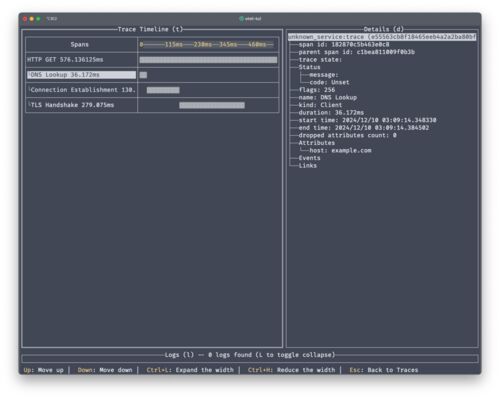Click the 460ms timeline scale mark

click(257, 44)
